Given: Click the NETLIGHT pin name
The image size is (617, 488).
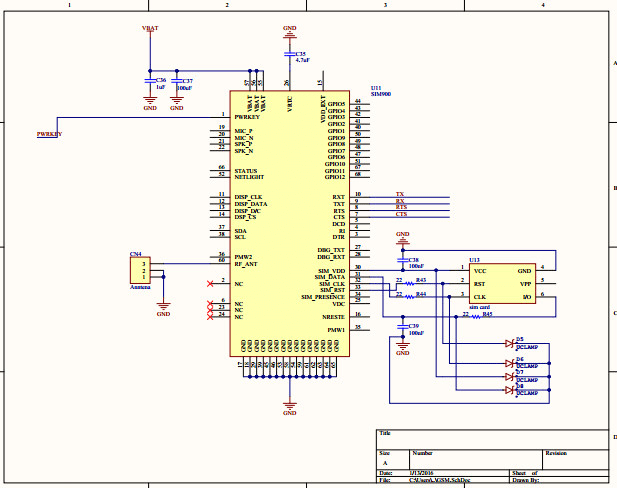Looking at the screenshot, I should pos(249,177).
